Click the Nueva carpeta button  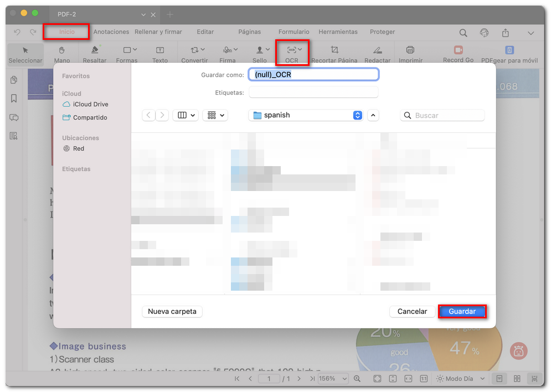(x=172, y=311)
